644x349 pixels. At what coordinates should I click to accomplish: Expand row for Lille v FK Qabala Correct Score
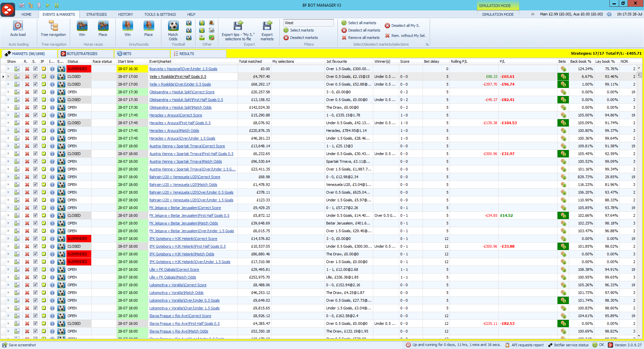point(8,269)
